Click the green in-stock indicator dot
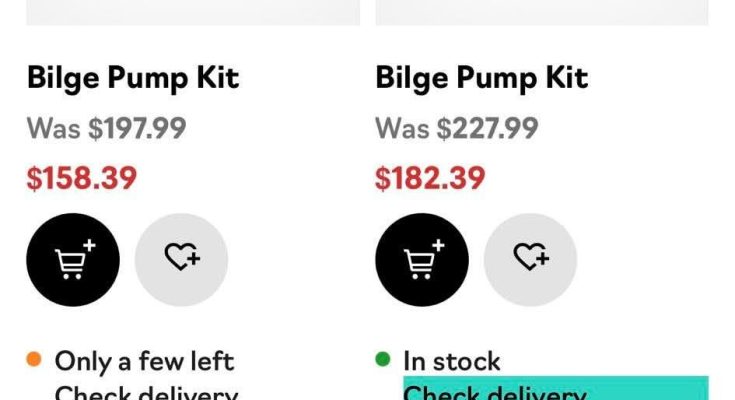Image resolution: width=735 pixels, height=400 pixels. pos(383,359)
